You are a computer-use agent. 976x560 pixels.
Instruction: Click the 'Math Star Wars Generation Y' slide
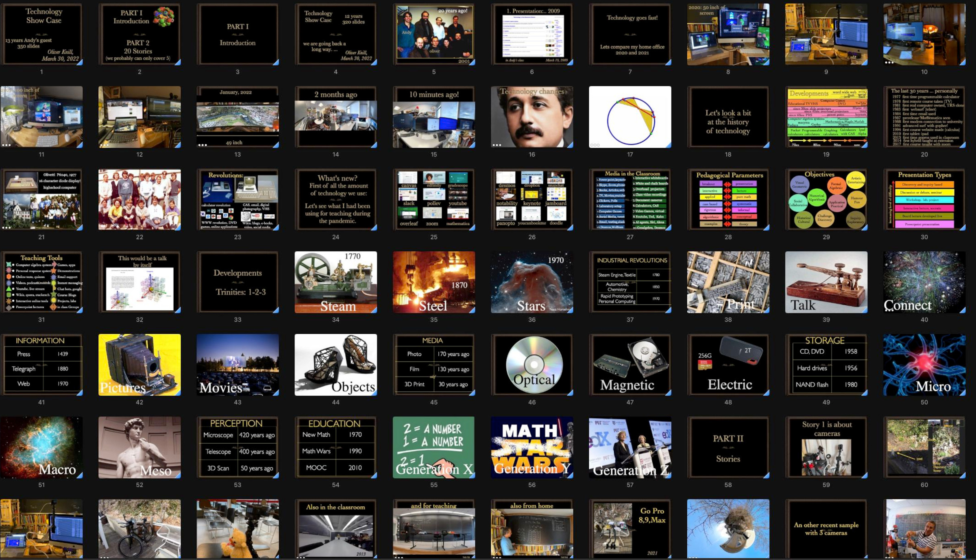point(532,447)
